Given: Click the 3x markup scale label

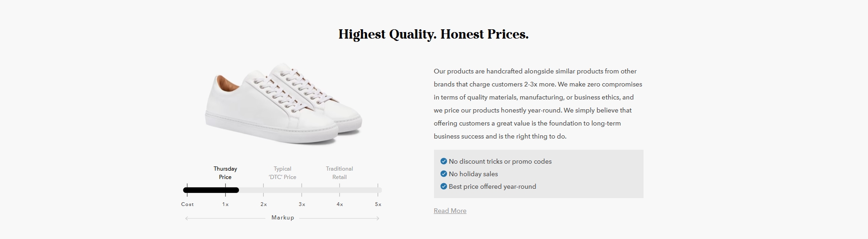Looking at the screenshot, I should [x=302, y=204].
